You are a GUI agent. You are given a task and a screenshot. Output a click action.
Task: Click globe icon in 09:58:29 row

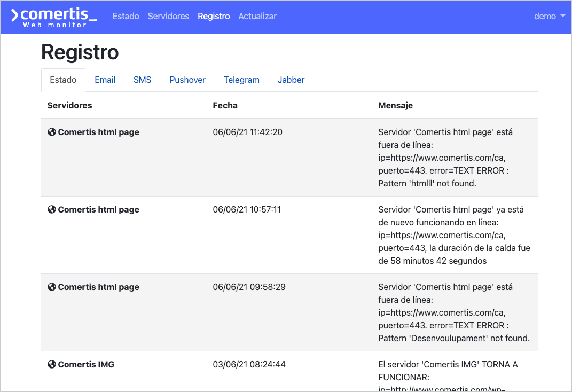point(52,287)
